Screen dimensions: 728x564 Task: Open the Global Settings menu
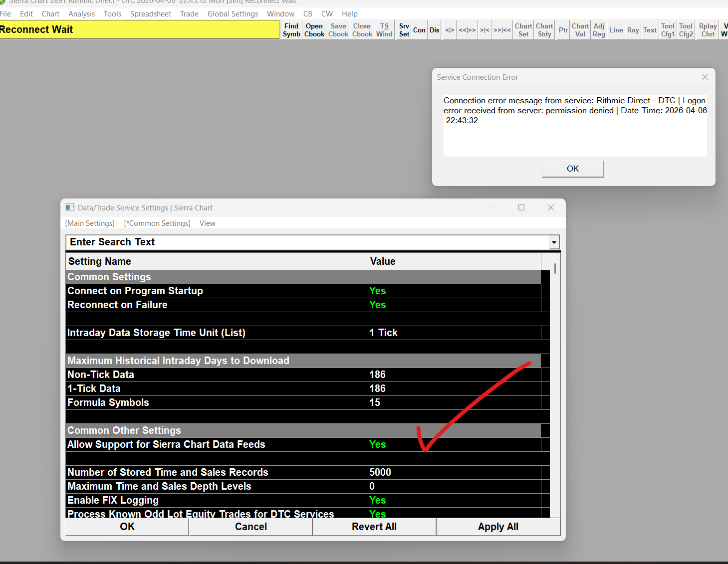coord(233,14)
